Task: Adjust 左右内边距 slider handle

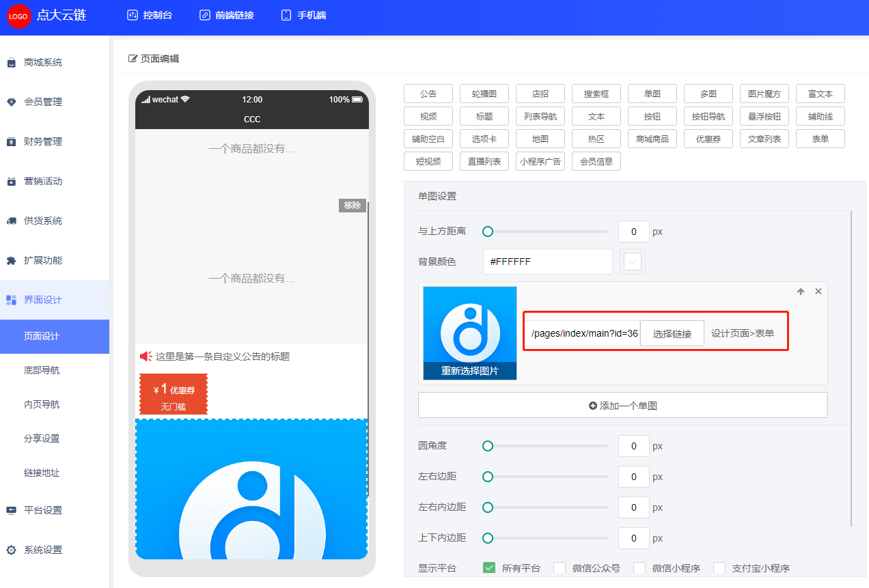Action: pos(488,507)
